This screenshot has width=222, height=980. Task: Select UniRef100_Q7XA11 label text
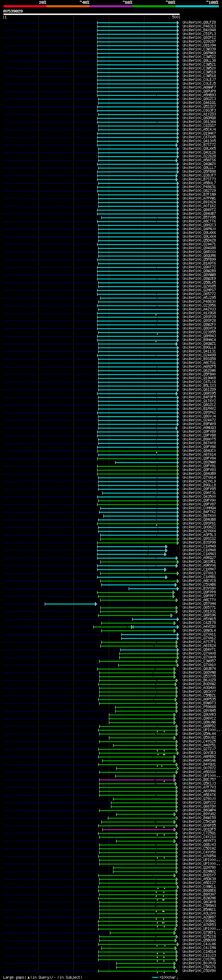[199, 634]
